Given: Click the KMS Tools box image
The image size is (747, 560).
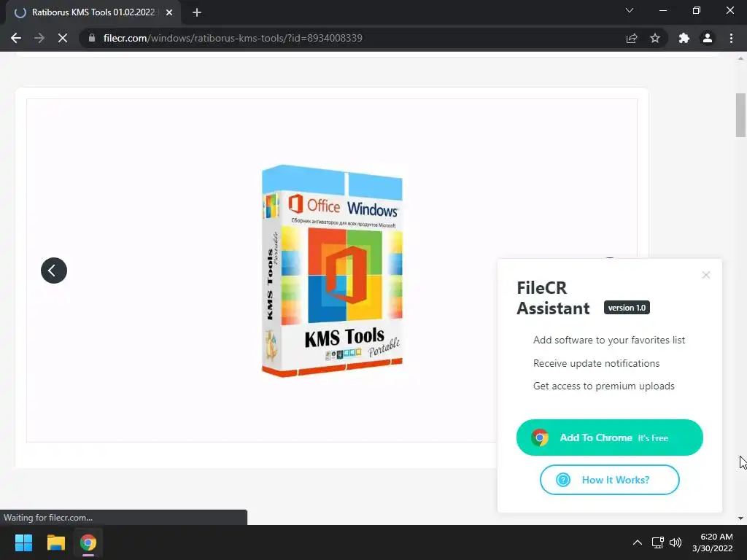Looking at the screenshot, I should point(333,271).
